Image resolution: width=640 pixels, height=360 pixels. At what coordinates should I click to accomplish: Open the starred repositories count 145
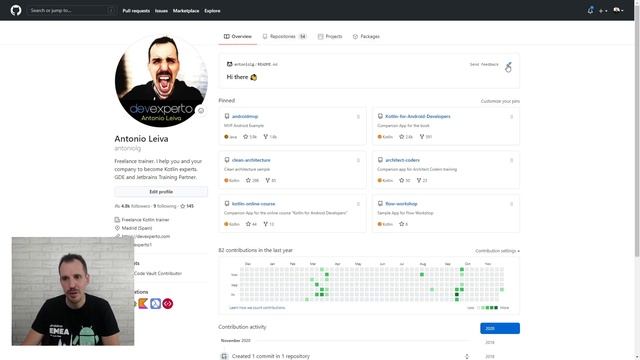click(x=187, y=206)
